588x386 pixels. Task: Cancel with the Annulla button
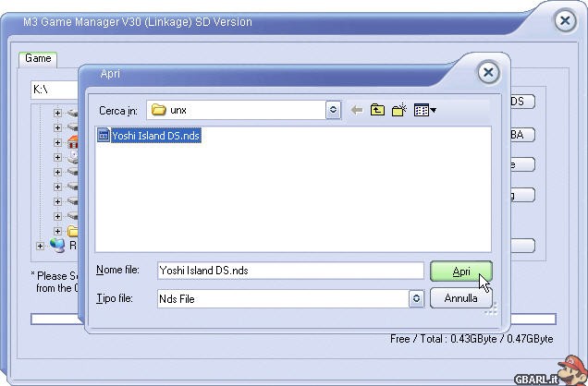(460, 298)
